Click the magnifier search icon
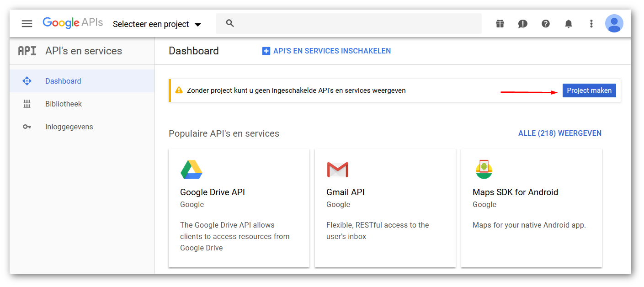This screenshot has width=644, height=287. 230,23
